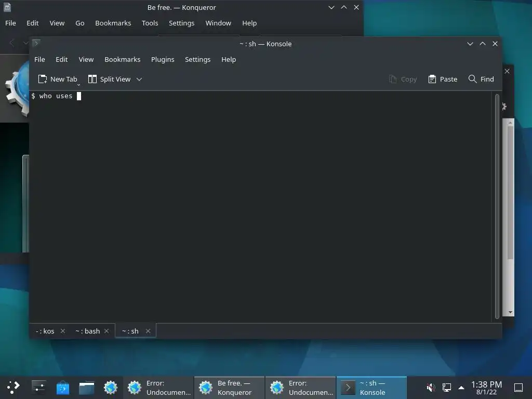This screenshot has width=532, height=399.
Task: Click the Split View toolbar button
Action: pos(109,79)
